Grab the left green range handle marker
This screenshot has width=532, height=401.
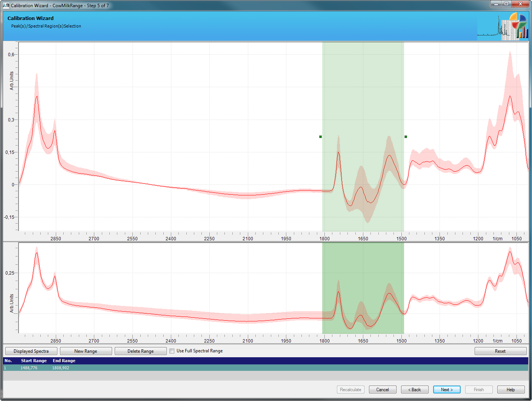321,137
